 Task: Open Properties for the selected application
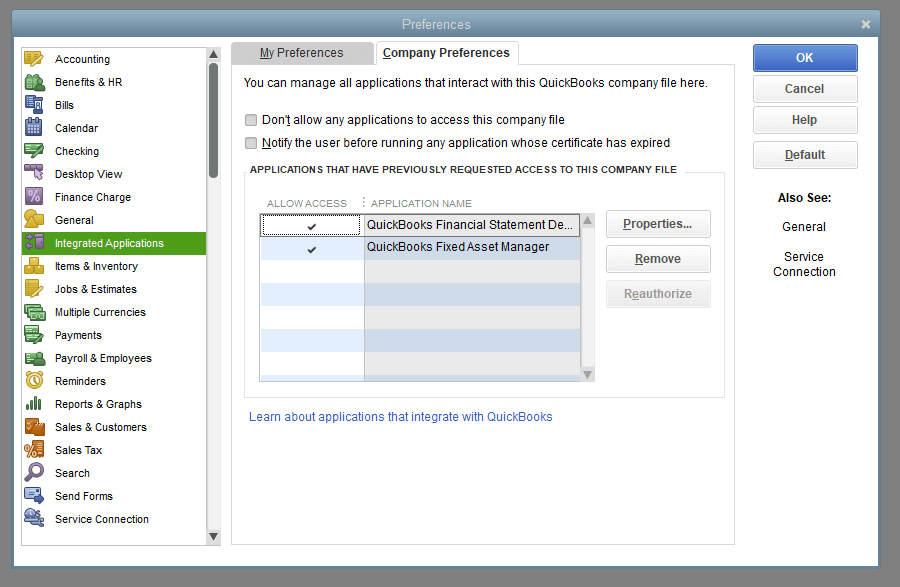coord(658,224)
